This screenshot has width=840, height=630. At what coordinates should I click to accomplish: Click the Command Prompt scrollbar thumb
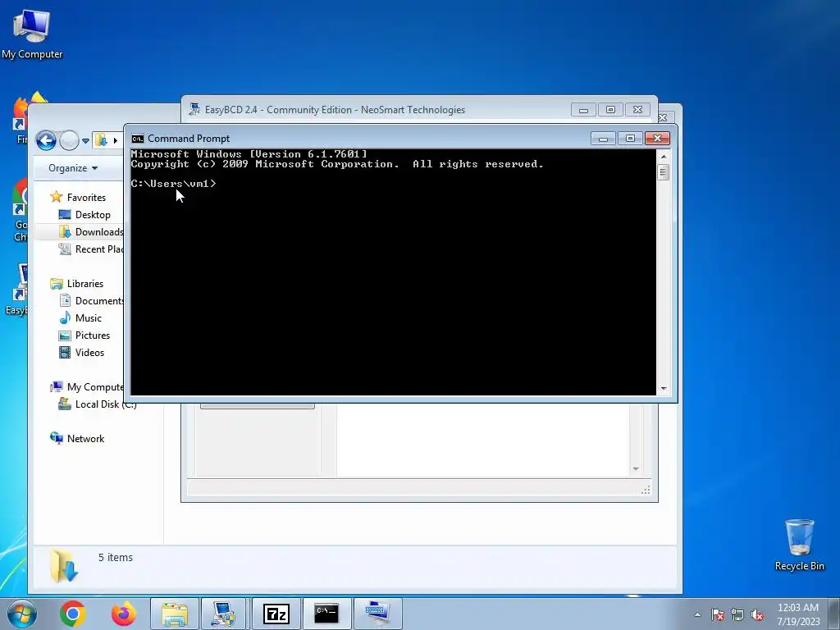pos(663,172)
